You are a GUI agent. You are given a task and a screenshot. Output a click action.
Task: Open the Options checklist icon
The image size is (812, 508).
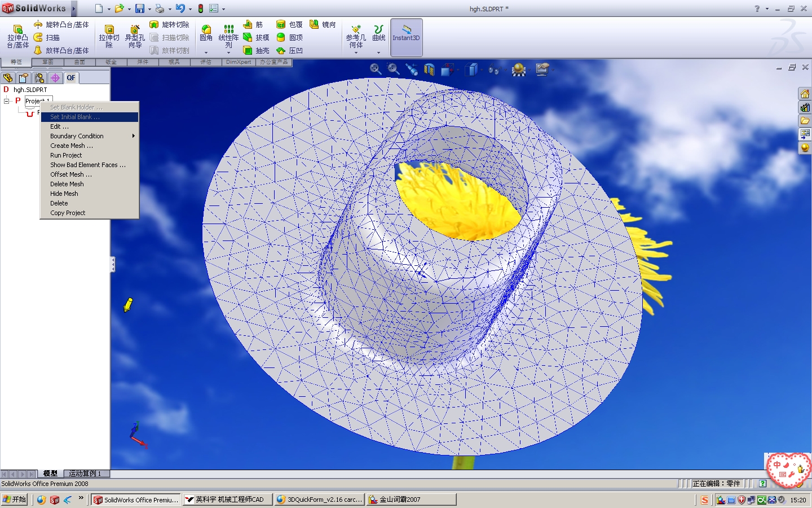[214, 8]
